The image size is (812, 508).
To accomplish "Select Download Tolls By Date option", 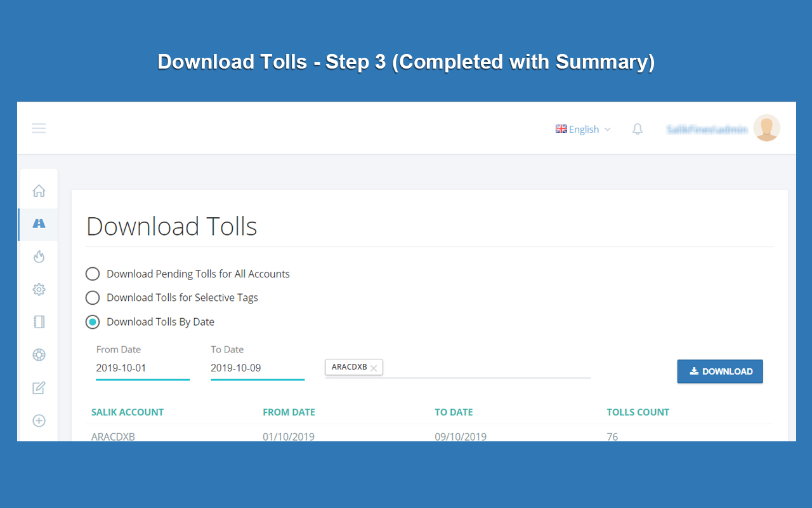I will pyautogui.click(x=92, y=322).
